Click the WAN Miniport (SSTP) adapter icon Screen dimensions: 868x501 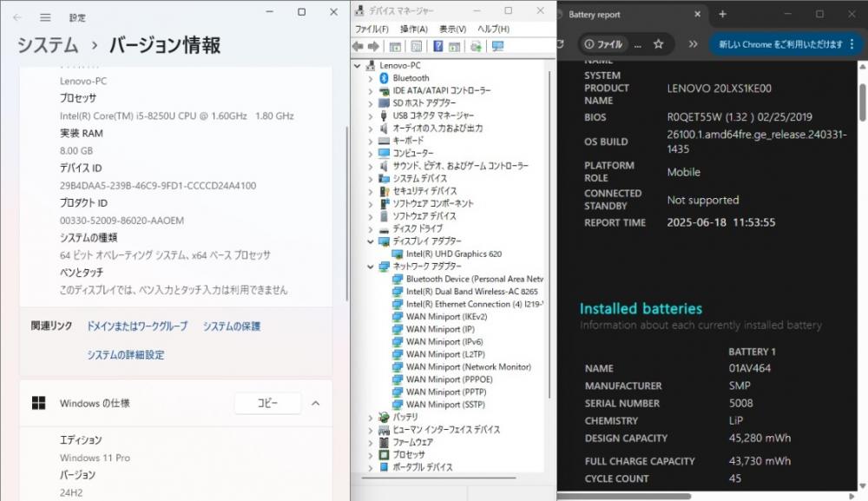tap(397, 405)
